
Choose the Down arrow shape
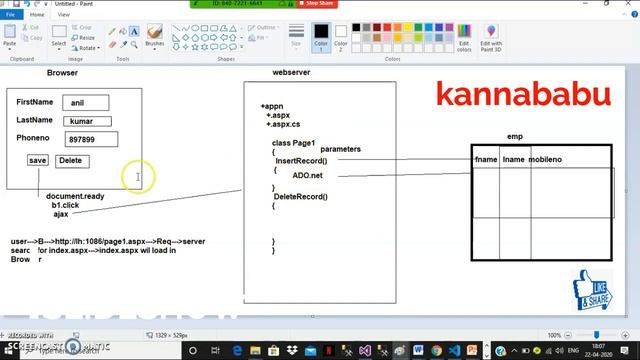[x=176, y=47]
